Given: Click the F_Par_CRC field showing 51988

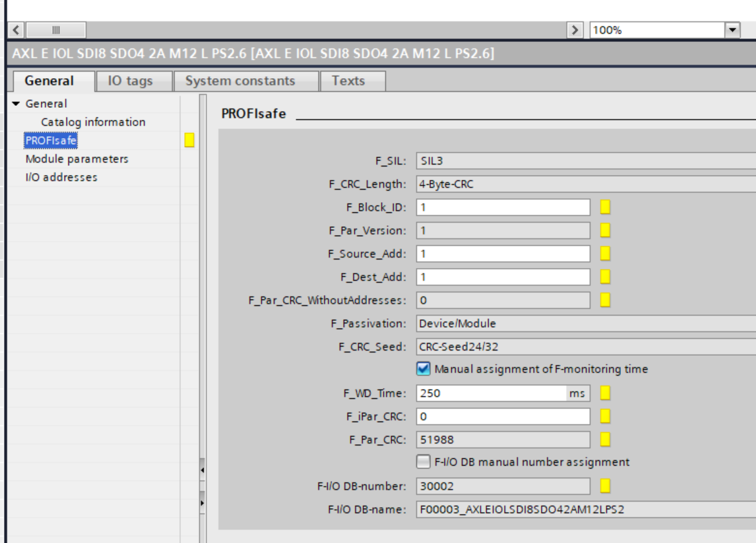Looking at the screenshot, I should tap(503, 440).
